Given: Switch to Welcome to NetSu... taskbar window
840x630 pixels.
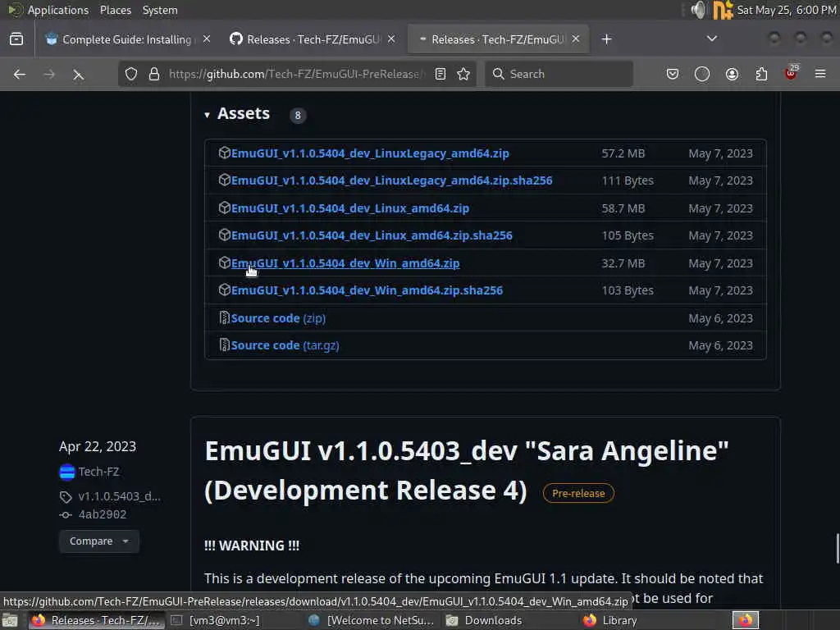Looking at the screenshot, I should point(372,620).
